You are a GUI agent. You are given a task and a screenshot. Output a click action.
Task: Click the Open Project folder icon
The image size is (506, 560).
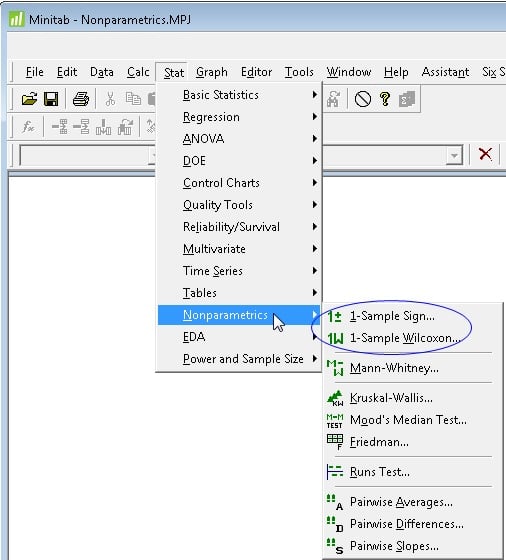click(x=29, y=99)
